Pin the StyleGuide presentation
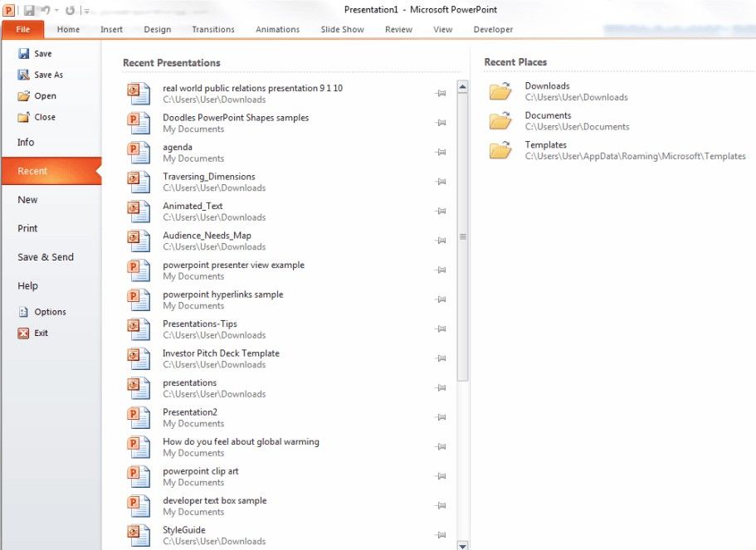This screenshot has height=550, width=756. [440, 534]
